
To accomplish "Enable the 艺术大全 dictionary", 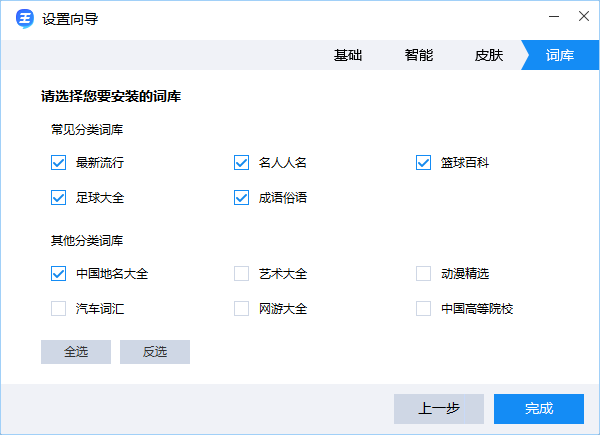I will point(241,273).
